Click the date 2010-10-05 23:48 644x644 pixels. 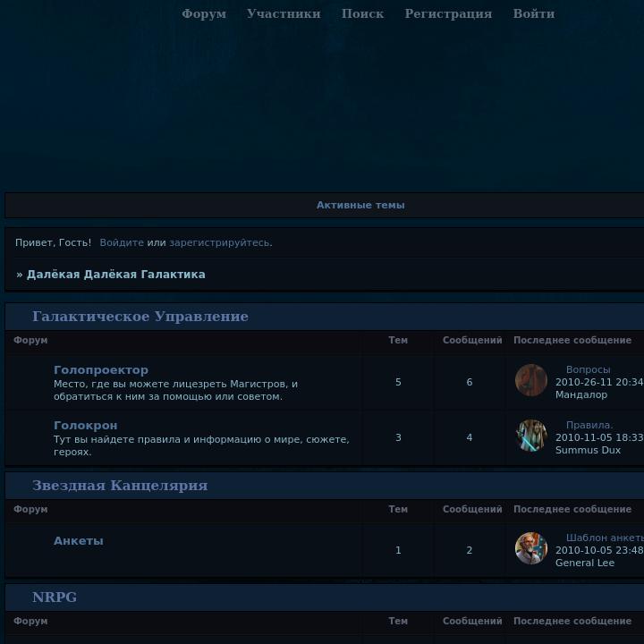(599, 550)
